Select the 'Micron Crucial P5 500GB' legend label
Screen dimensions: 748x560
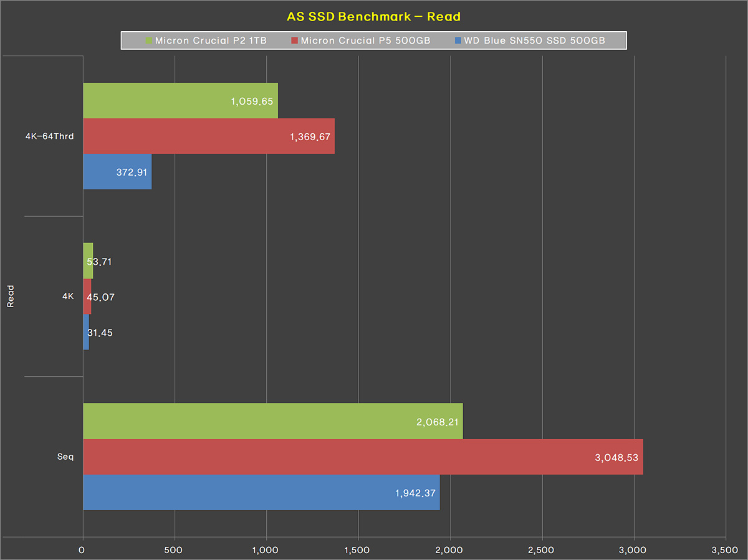(x=365, y=41)
